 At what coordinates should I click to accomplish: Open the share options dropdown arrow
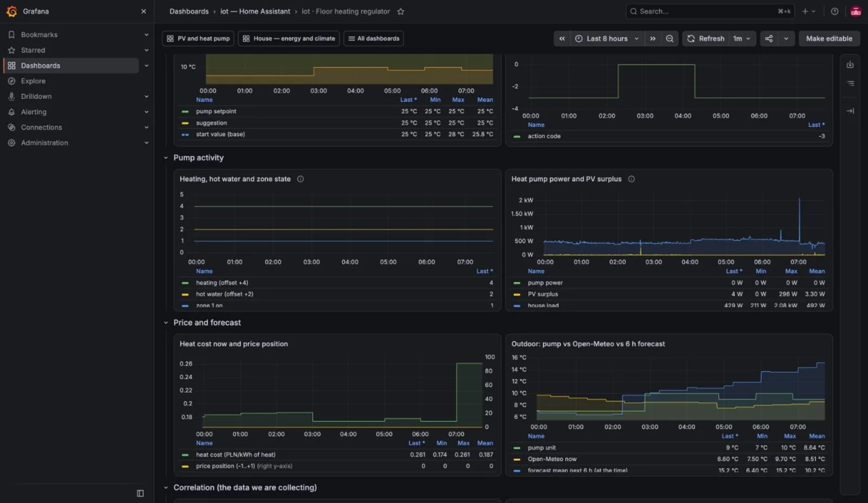786,39
